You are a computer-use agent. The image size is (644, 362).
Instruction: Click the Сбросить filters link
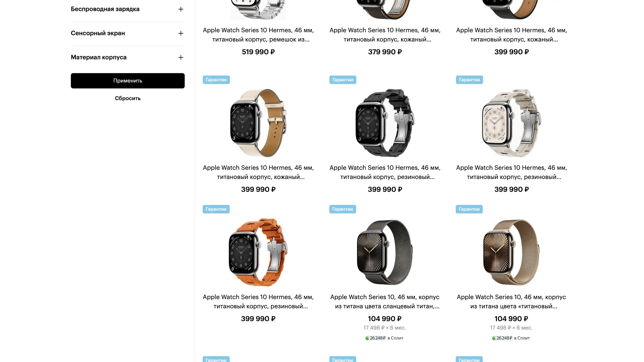(127, 98)
